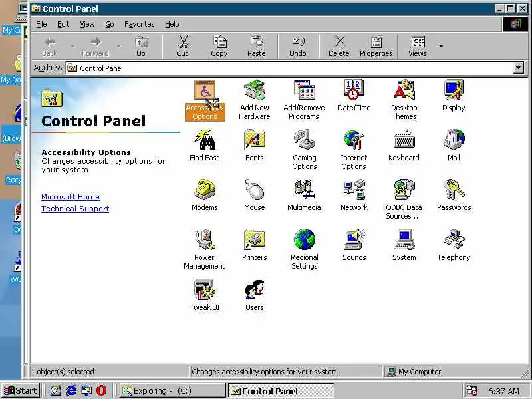Open the Tweak UI icon
The height and width of the screenshot is (399, 532).
205,295
